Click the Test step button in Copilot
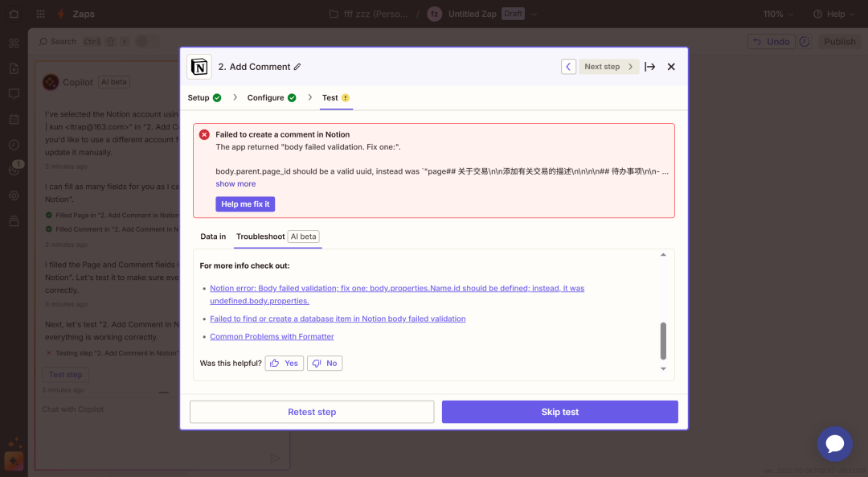Viewport: 868px width, 477px height. [x=65, y=375]
